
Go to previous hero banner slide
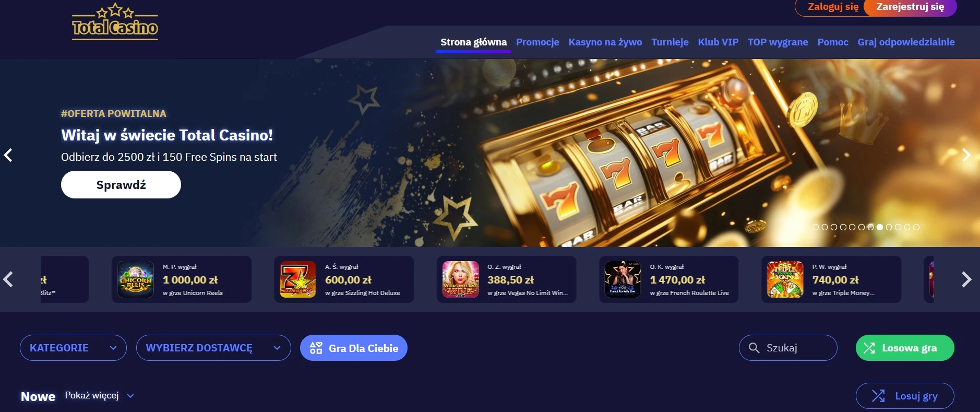(x=8, y=155)
